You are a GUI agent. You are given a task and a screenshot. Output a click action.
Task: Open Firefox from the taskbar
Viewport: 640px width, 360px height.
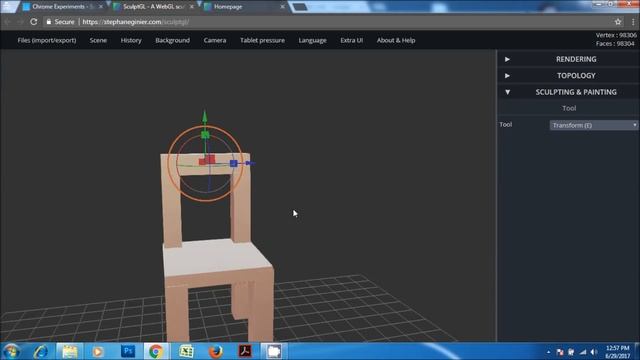(216, 351)
